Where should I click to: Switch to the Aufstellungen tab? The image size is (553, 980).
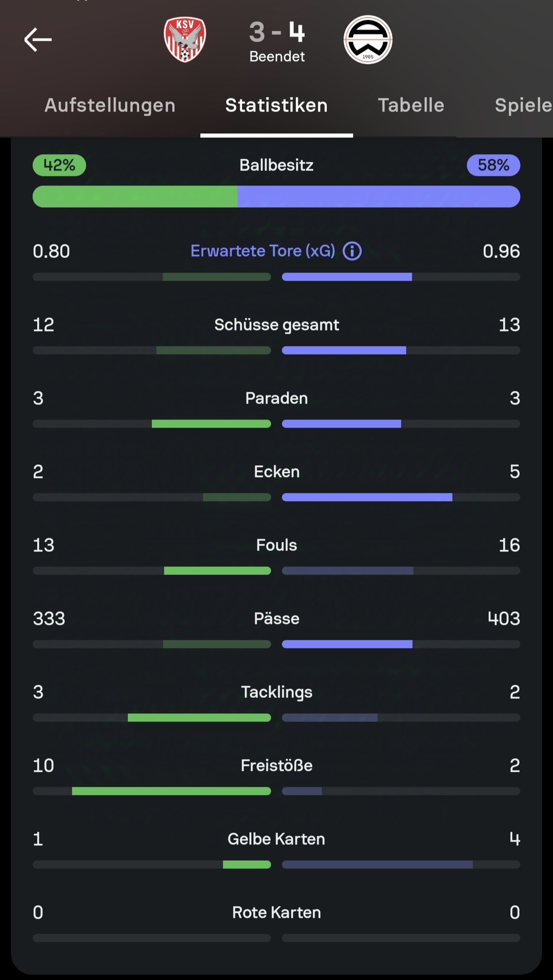110,105
